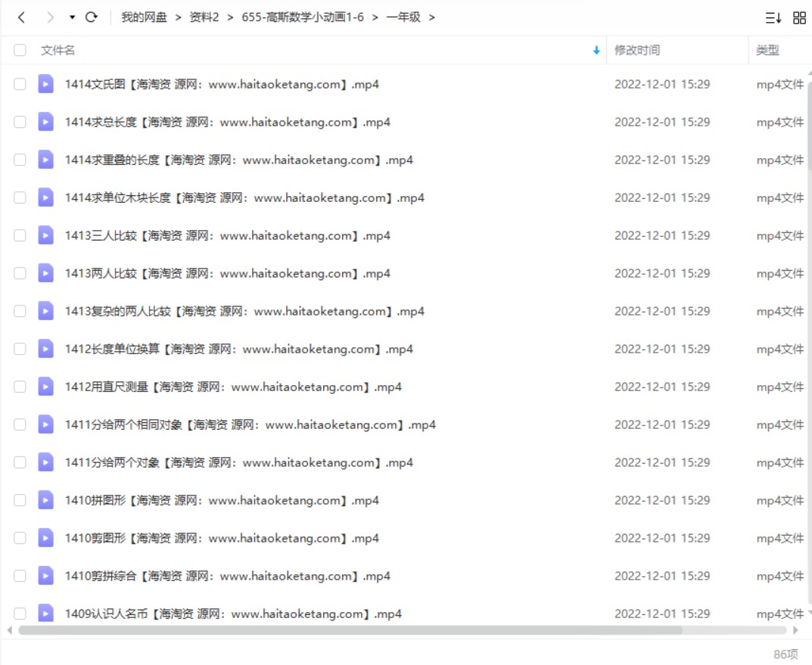The image size is (812, 665).
Task: Check the 1413复杂的两人比较 file checkbox
Action: [20, 310]
